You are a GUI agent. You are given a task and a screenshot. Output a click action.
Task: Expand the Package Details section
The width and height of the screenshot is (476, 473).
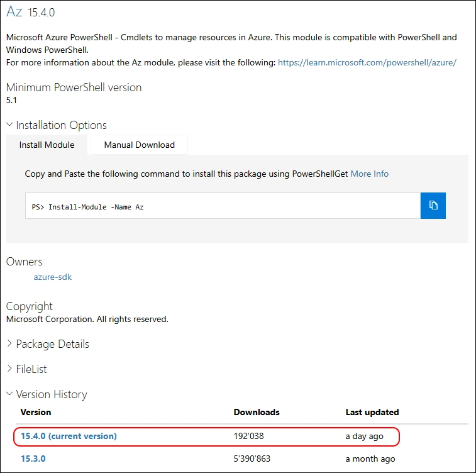coord(48,344)
